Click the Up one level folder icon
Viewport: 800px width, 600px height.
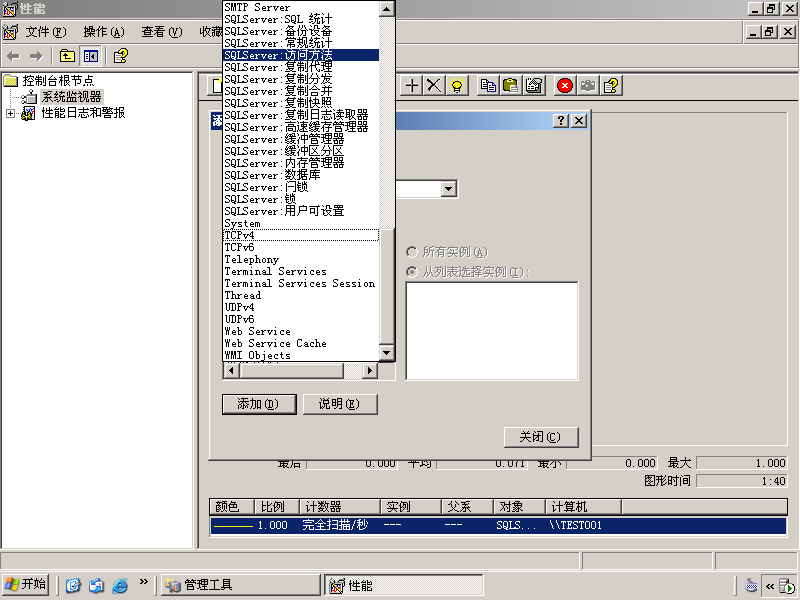(67, 56)
